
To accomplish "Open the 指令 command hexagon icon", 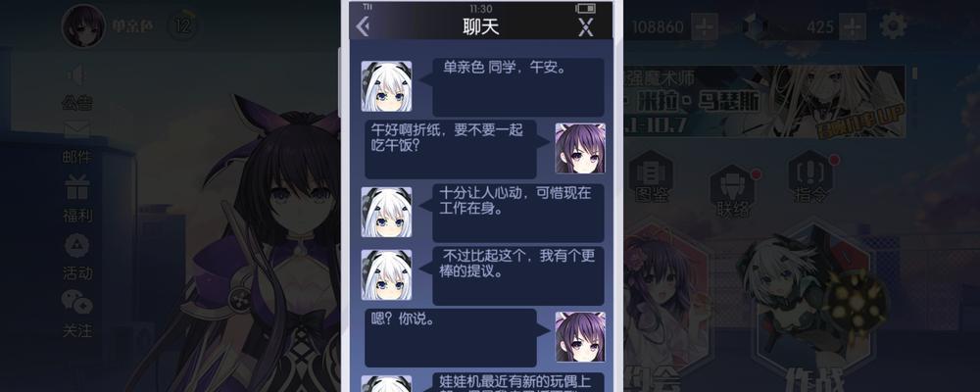I will [x=810, y=173].
